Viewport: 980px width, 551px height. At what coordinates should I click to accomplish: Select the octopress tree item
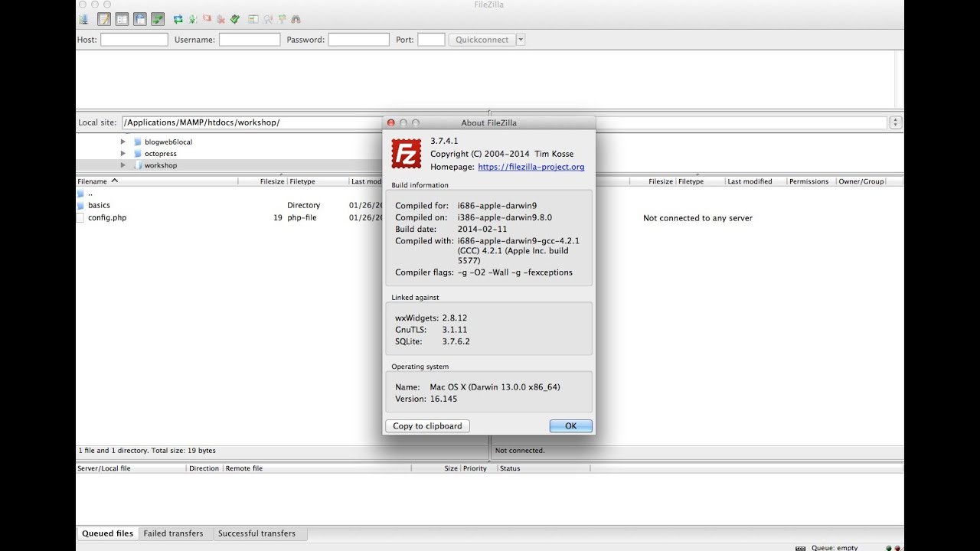(161, 154)
